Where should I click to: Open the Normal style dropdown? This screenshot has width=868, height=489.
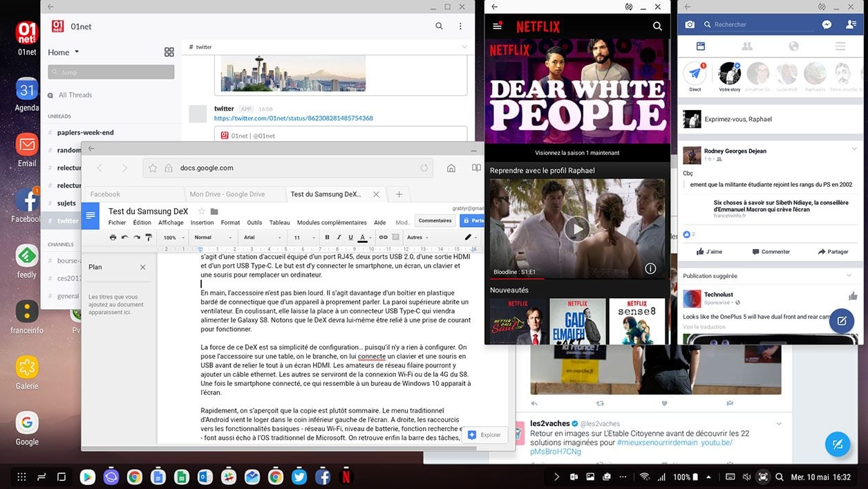[213, 237]
